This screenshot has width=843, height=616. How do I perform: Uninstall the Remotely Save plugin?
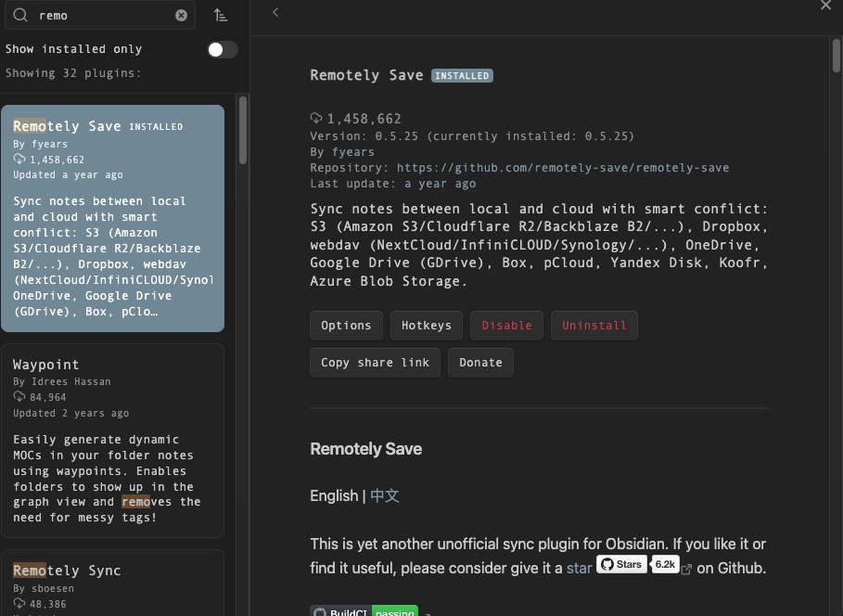point(594,326)
